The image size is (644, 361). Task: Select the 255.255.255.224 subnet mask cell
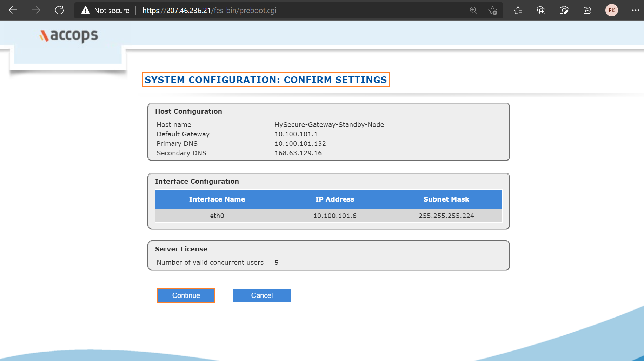[446, 216]
